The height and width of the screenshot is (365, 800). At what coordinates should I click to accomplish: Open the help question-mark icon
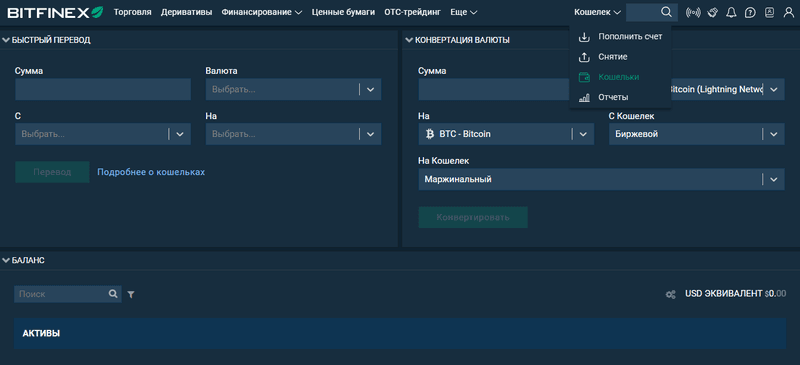[750, 13]
